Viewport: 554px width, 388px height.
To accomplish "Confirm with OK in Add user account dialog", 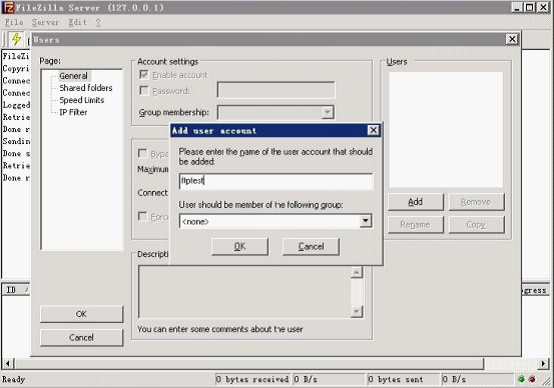I will (x=240, y=246).
